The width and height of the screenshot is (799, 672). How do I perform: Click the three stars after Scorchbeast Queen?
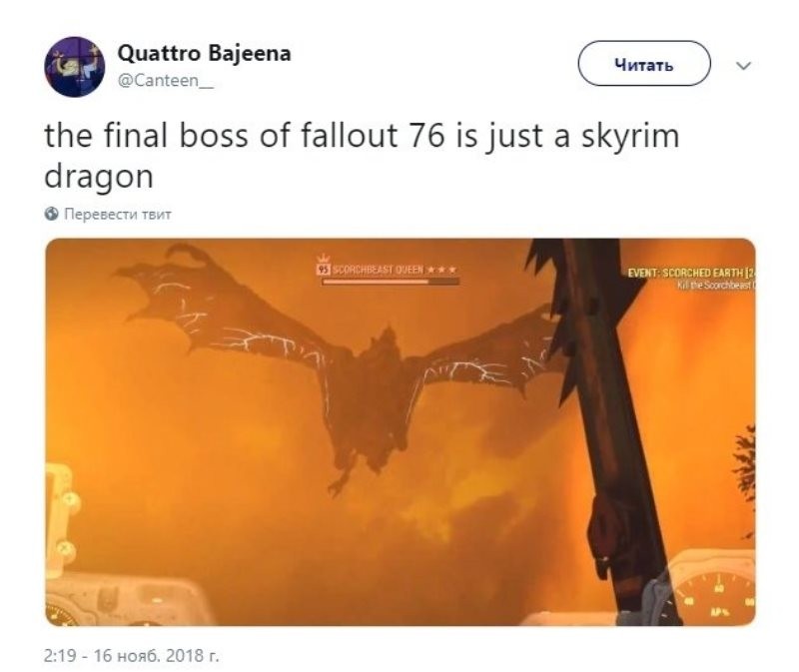(441, 269)
